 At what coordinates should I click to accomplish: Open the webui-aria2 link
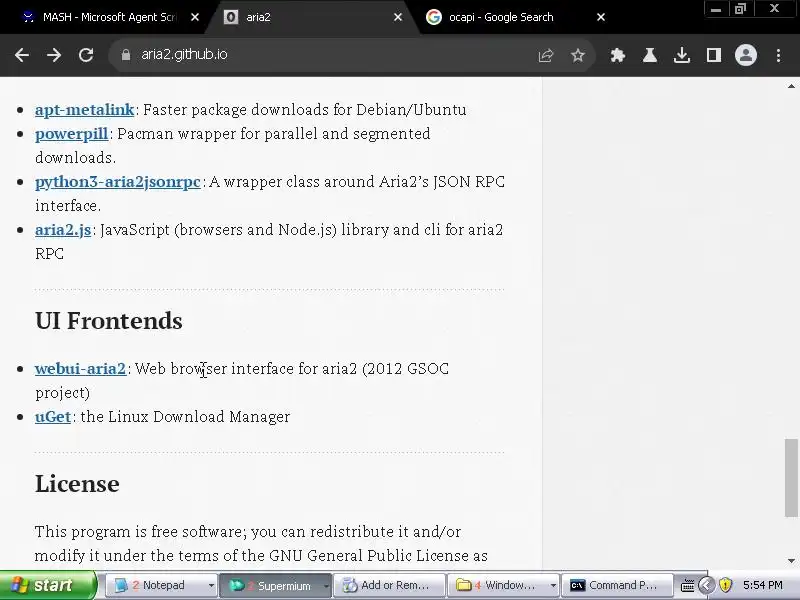click(x=80, y=369)
